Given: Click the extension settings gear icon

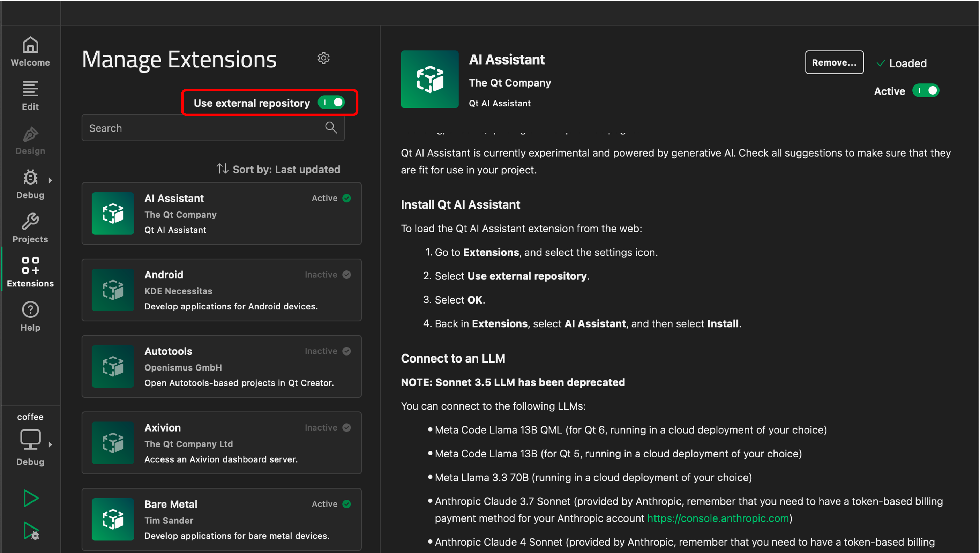Looking at the screenshot, I should click(323, 58).
